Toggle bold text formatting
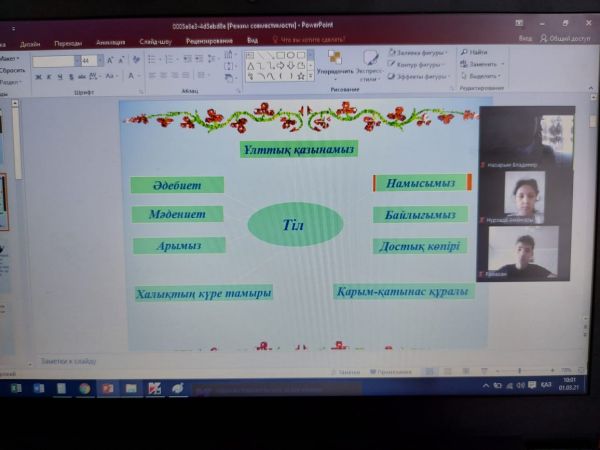The image size is (600, 450). (37, 76)
